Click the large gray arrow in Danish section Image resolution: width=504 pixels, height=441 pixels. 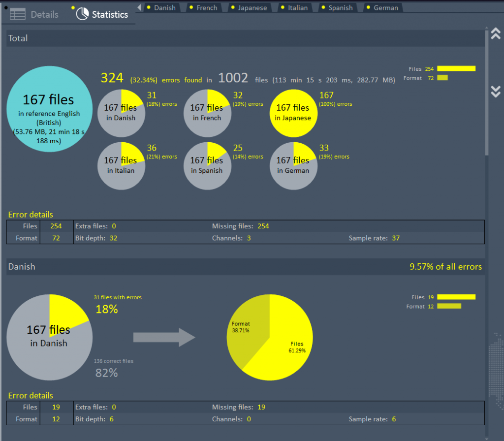164,337
